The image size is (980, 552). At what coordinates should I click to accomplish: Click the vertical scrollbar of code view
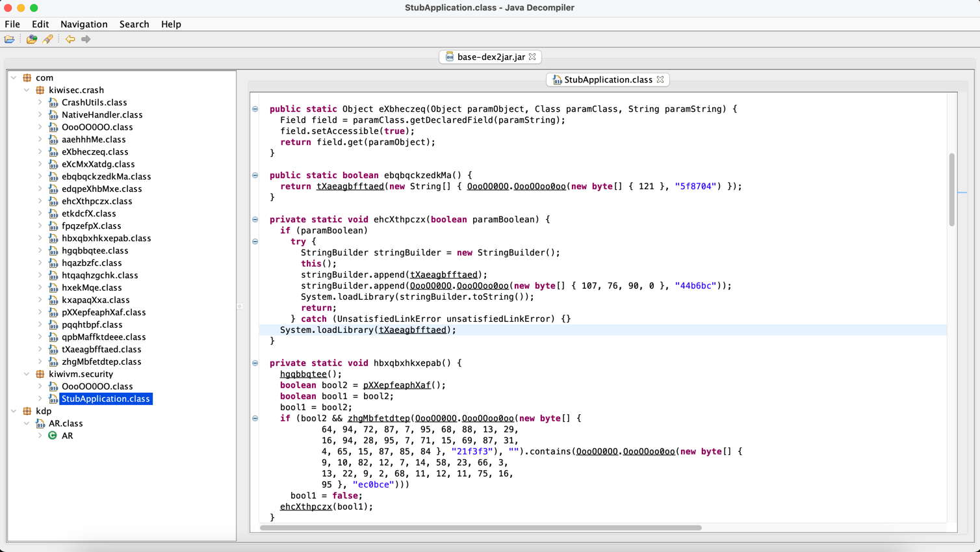[x=952, y=190]
